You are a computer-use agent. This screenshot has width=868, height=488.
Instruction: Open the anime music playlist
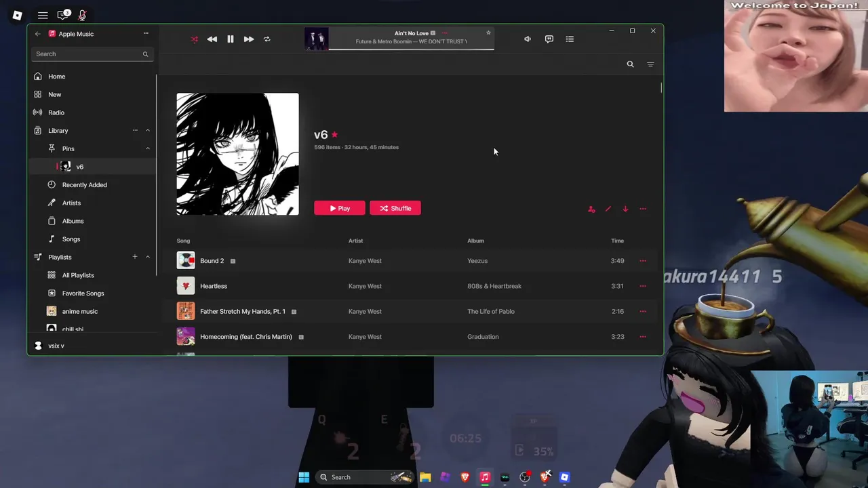(x=92, y=312)
